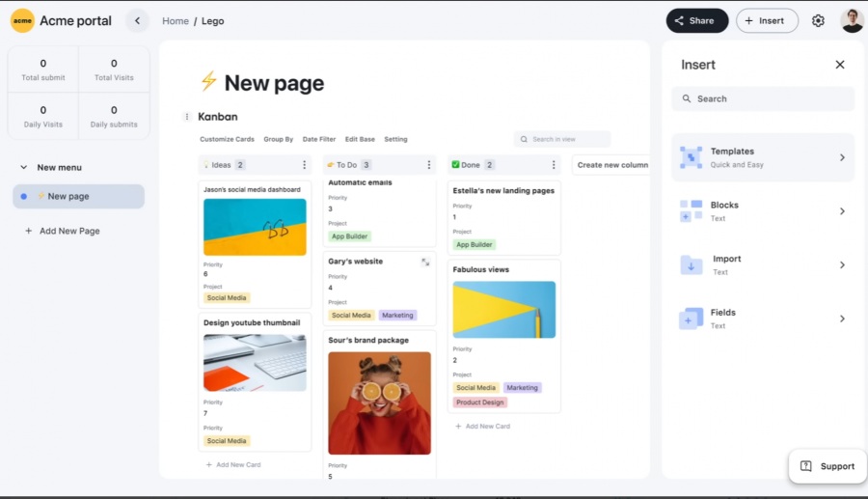868x499 pixels.
Task: Click the search icon in Insert panel
Action: point(687,98)
